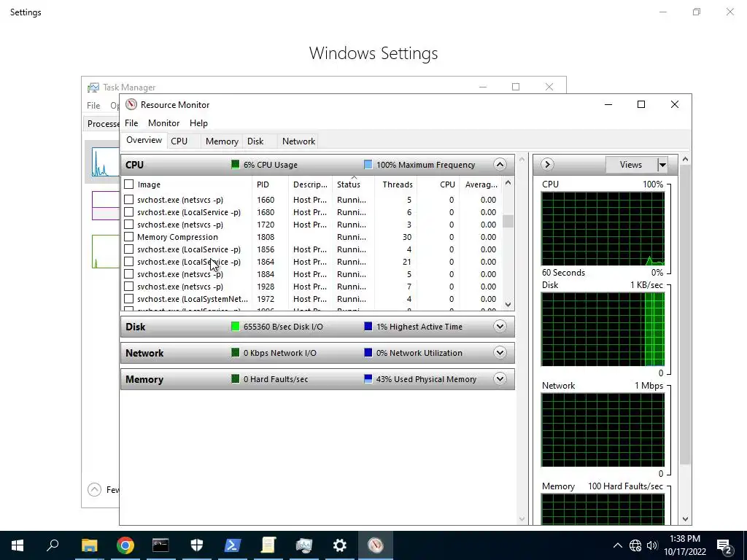Viewport: 747px width, 560px height.
Task: Click the blue Maximum Frequency indicator square
Action: pos(368,164)
